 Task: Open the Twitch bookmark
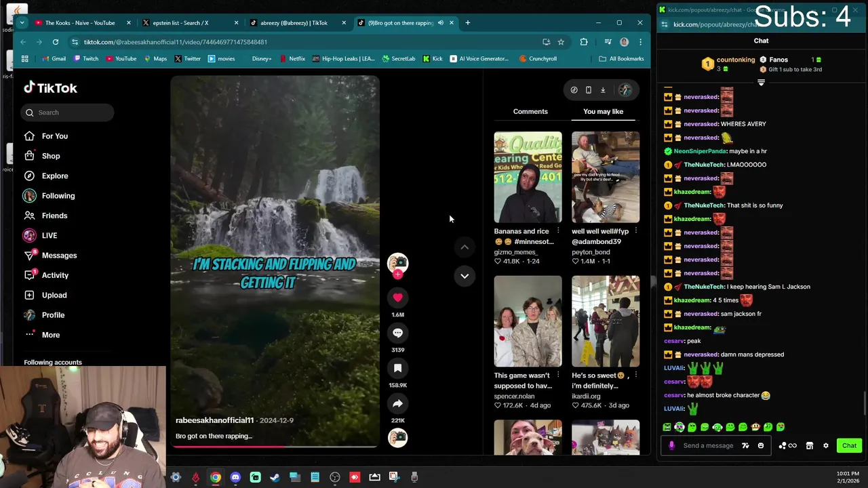click(85, 59)
